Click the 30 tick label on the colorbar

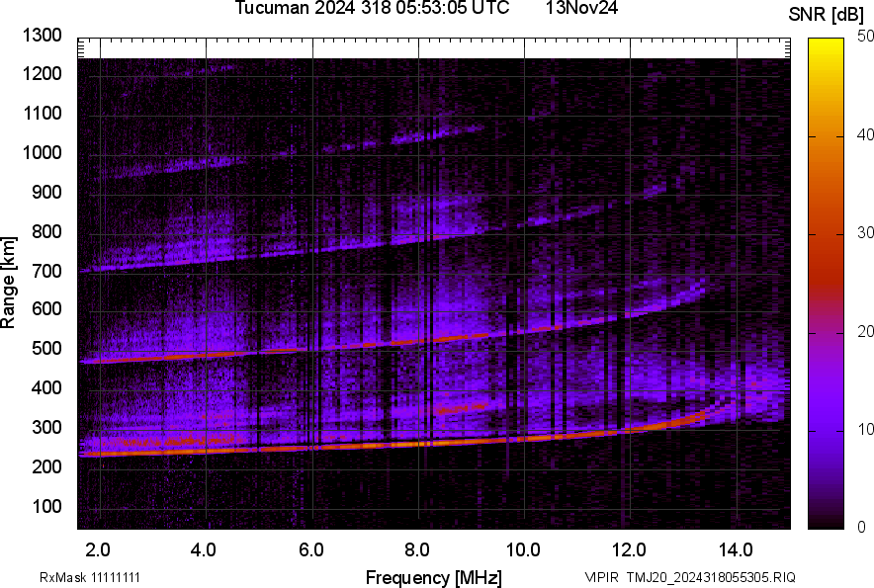(865, 232)
